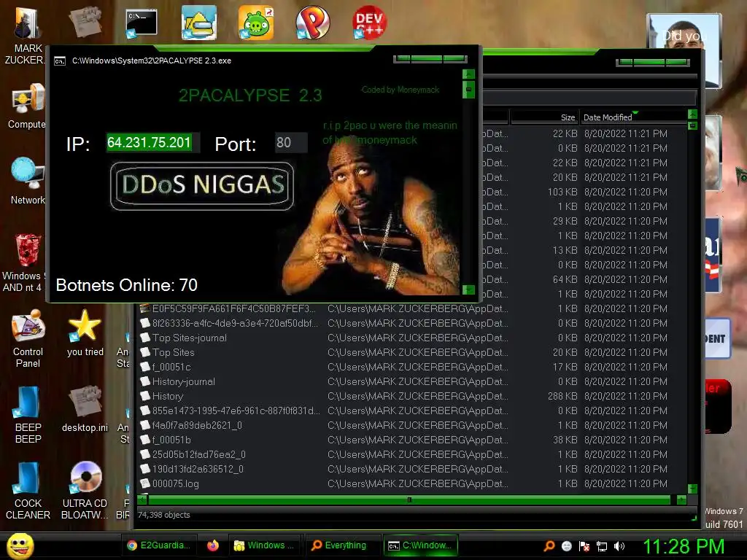Switch to E2Guardian taskbar button

159,545
